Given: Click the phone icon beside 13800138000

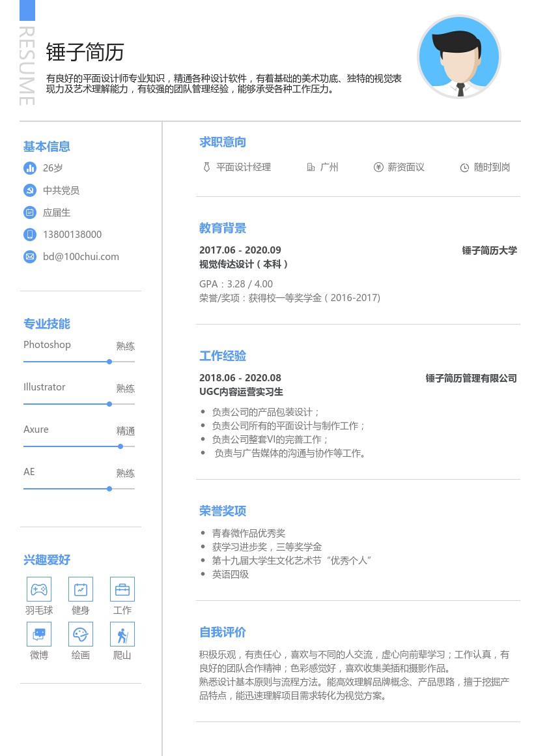Looking at the screenshot, I should coord(29,235).
